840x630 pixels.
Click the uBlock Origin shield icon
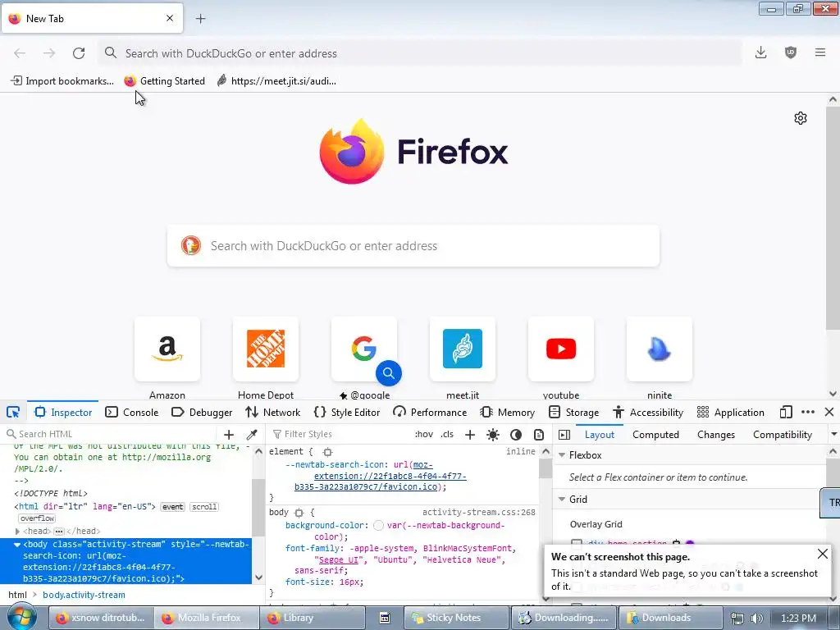tap(791, 52)
